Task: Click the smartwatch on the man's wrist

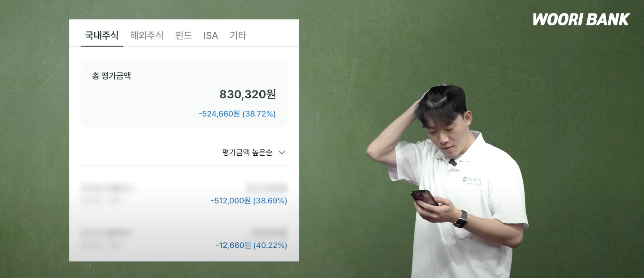Action: (460, 220)
